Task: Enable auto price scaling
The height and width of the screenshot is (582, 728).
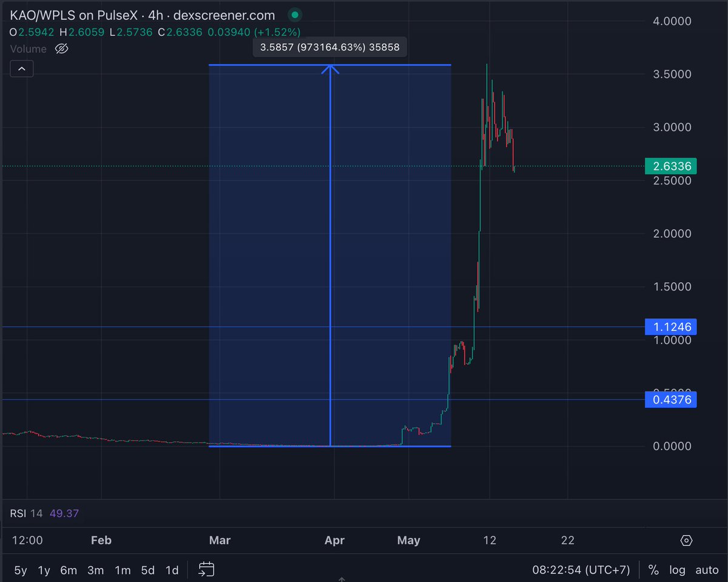Action: pyautogui.click(x=706, y=570)
